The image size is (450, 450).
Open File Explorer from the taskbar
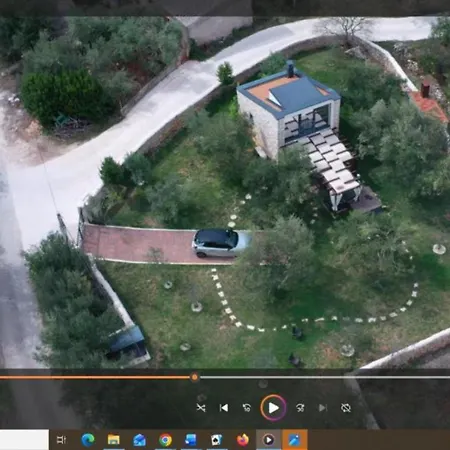point(114,440)
